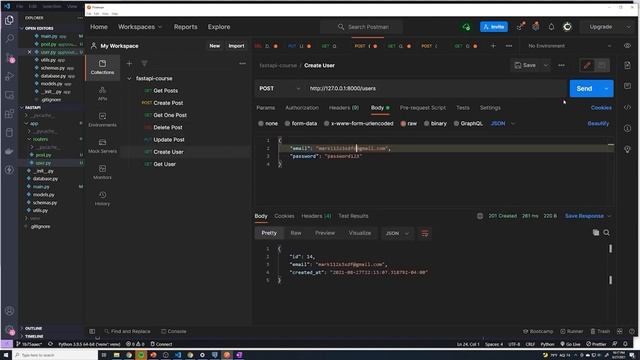Screen dimensions: 640x360
Task: Open the Test Results response tab
Action: click(x=353, y=216)
